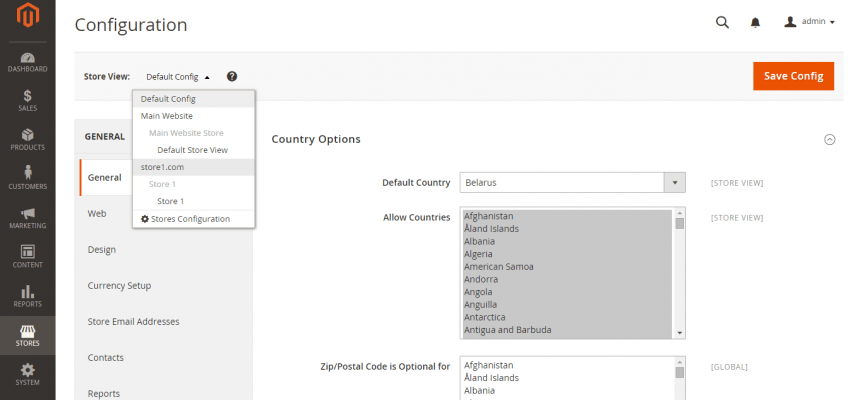
Task: Click the Store View help question icon
Action: point(232,76)
